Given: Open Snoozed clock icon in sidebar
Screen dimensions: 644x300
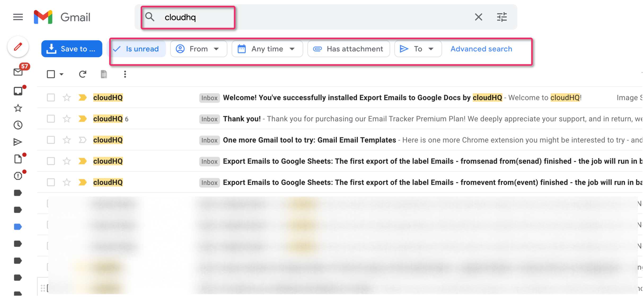Looking at the screenshot, I should [x=18, y=125].
